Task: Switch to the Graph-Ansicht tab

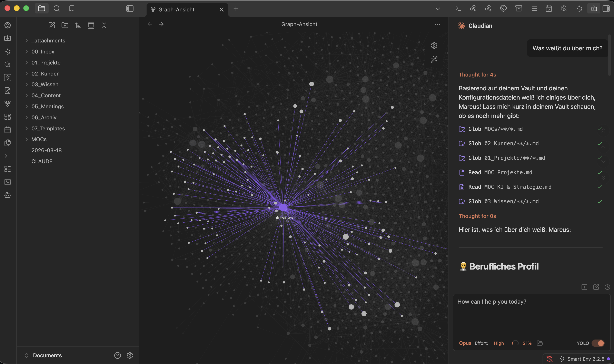Action: point(176,10)
